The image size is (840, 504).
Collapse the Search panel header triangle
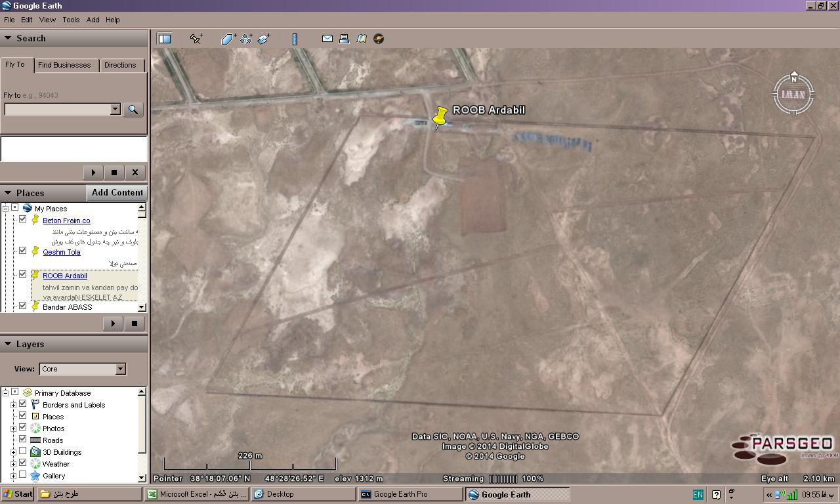(8, 38)
